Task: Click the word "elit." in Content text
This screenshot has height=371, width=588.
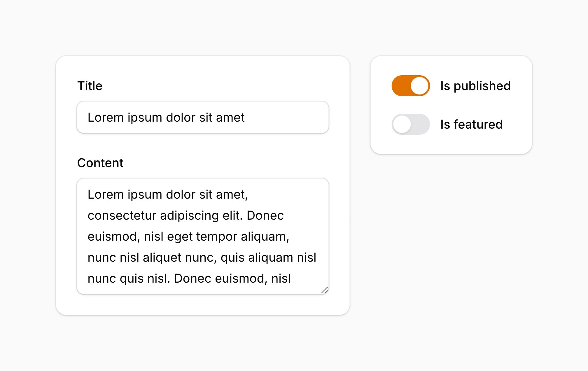Action: [x=232, y=216]
